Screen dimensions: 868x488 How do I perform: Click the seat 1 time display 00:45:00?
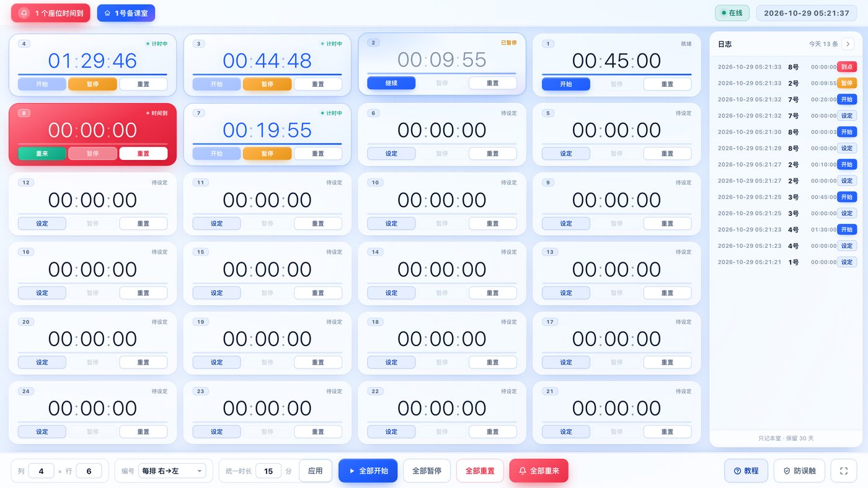(x=616, y=61)
